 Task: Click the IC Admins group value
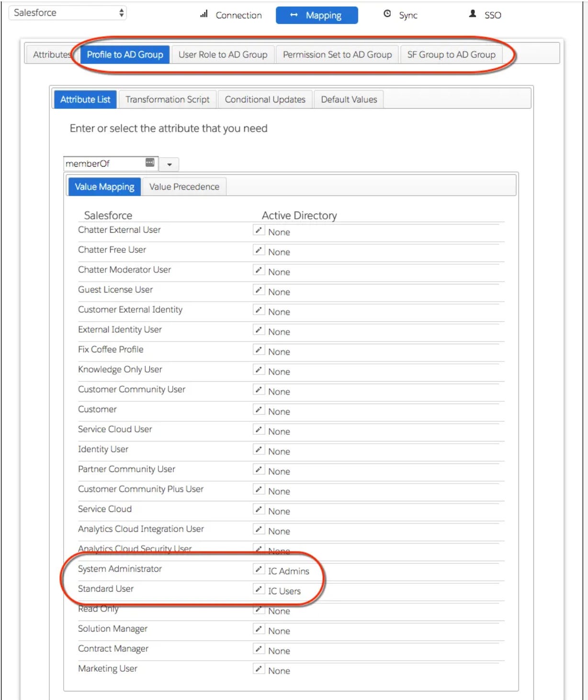tap(289, 571)
